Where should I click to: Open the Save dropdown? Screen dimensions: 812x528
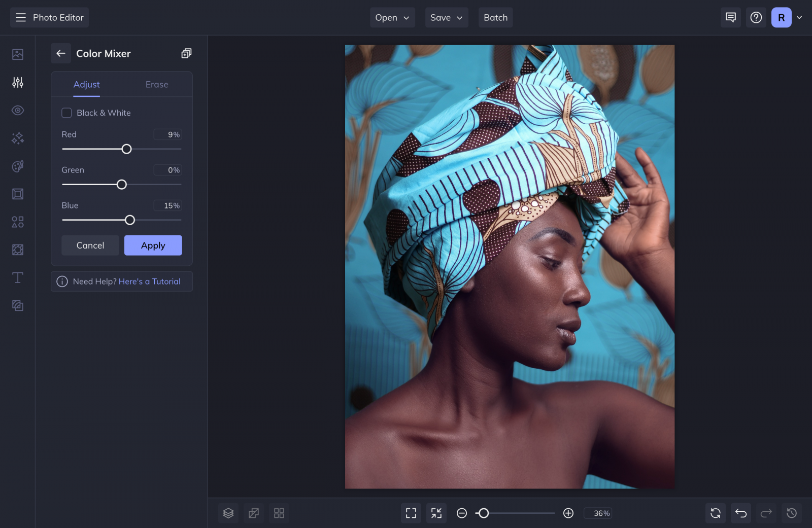pyautogui.click(x=446, y=17)
